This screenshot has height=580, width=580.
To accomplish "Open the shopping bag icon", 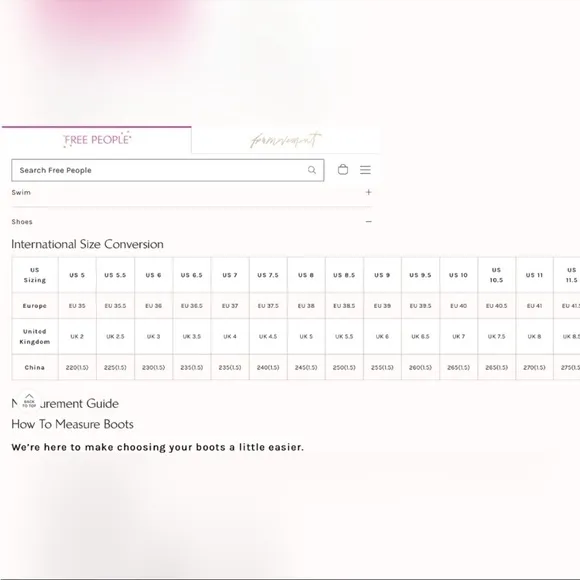I will (x=343, y=169).
